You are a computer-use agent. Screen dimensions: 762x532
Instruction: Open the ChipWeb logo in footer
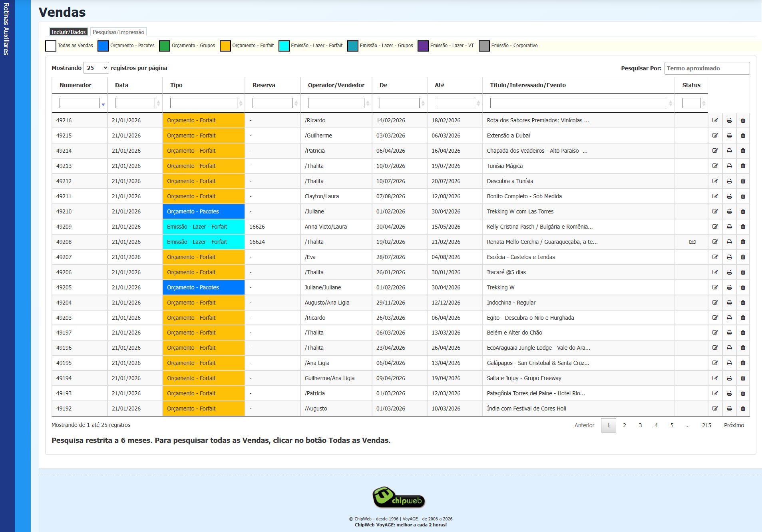coord(398,497)
